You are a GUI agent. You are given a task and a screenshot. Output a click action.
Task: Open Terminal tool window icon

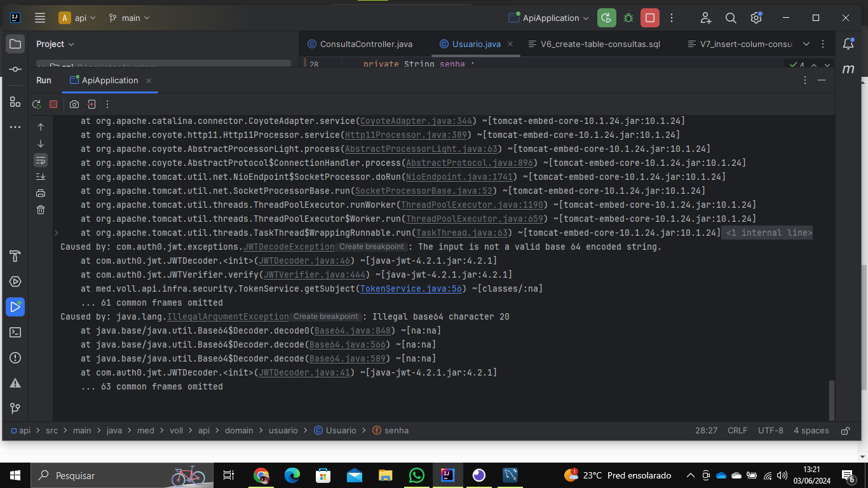[x=15, y=332]
